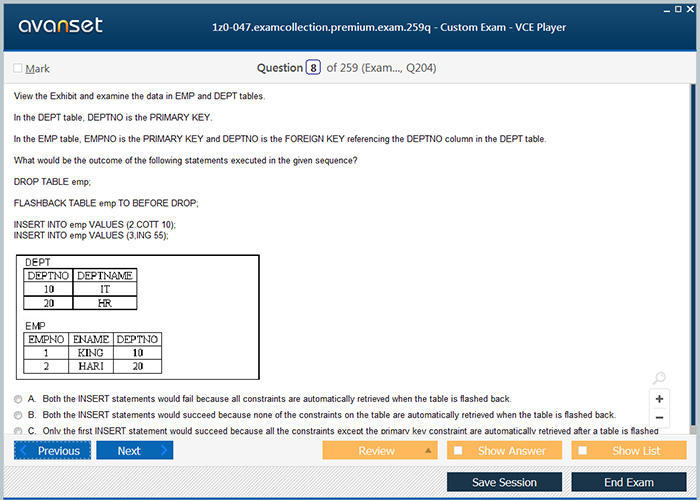Screen dimensions: 700x500
Task: Click the HARI cell in EMP table
Action: point(91,366)
